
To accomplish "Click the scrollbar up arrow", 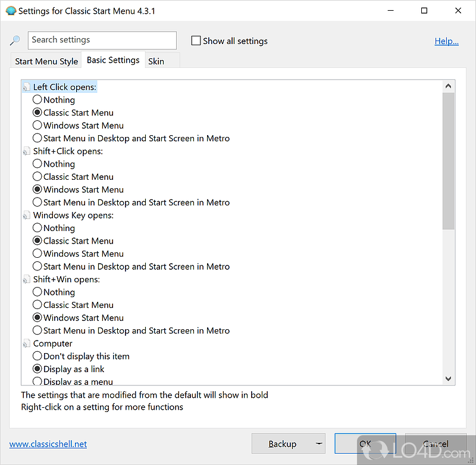I will coord(448,86).
